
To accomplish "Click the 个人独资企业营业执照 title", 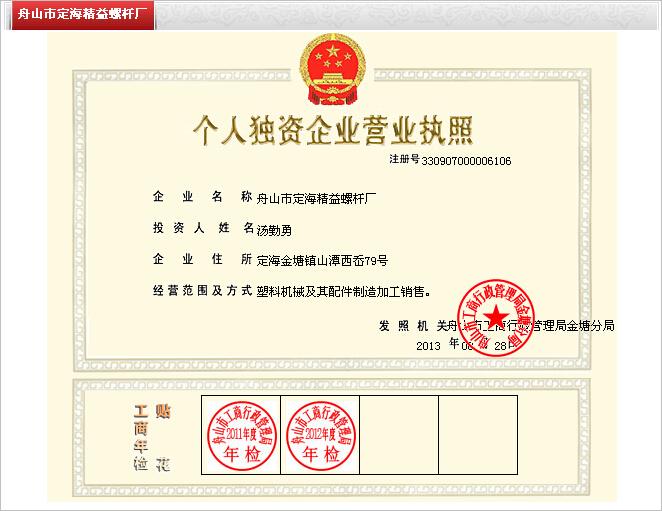I will [330, 131].
